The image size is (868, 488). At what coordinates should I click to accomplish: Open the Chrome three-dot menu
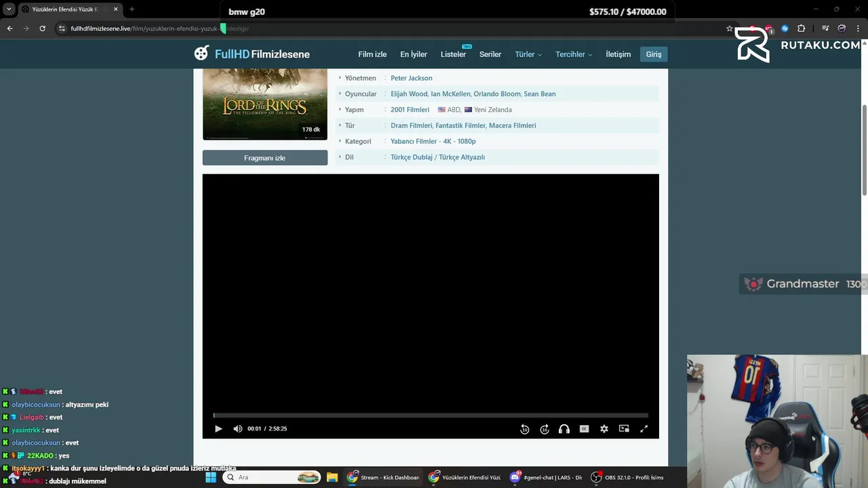[x=859, y=28]
